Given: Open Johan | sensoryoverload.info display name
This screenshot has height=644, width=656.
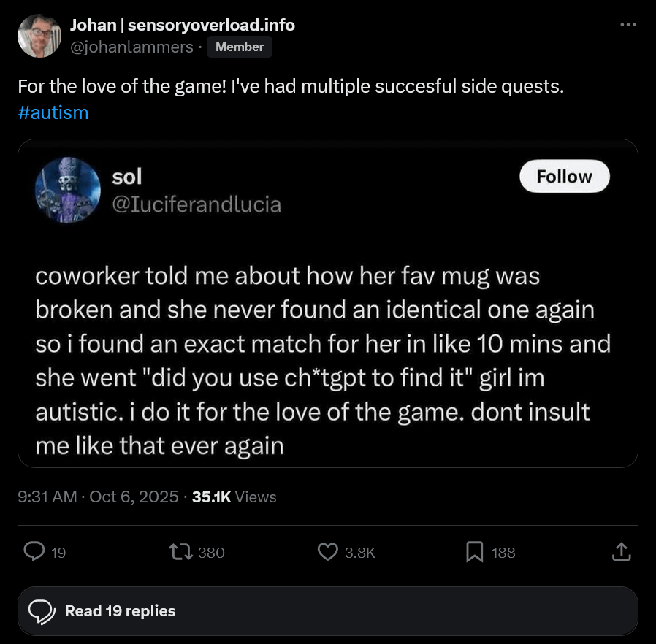Looking at the screenshot, I should [x=182, y=25].
